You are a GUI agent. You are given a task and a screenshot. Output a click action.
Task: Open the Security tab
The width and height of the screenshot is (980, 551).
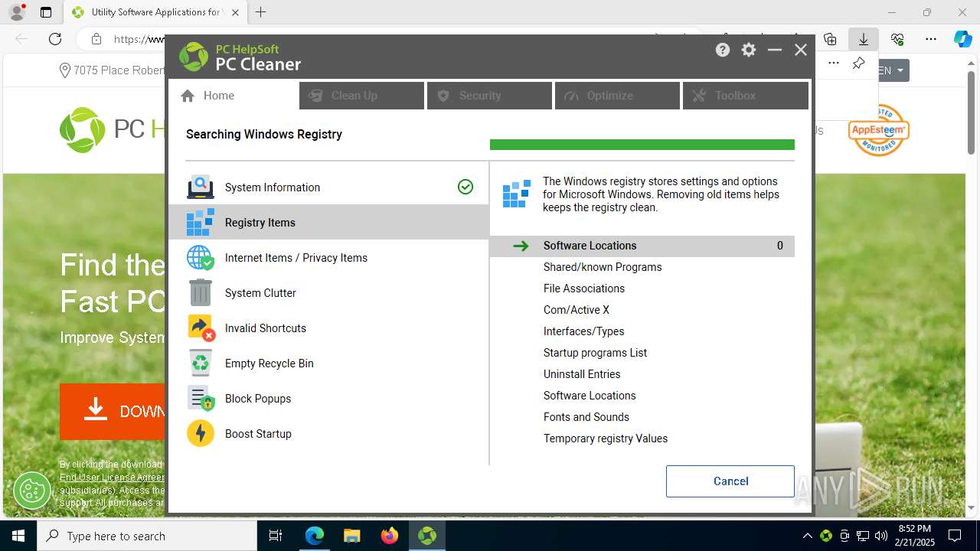(x=489, y=96)
